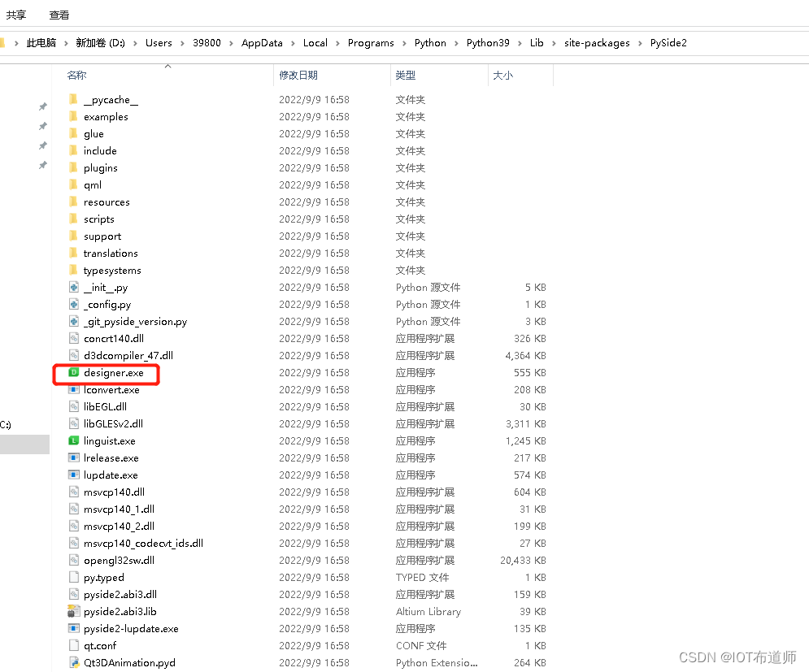Click the green linguist.exe icon
The width and height of the screenshot is (809, 672).
point(74,440)
